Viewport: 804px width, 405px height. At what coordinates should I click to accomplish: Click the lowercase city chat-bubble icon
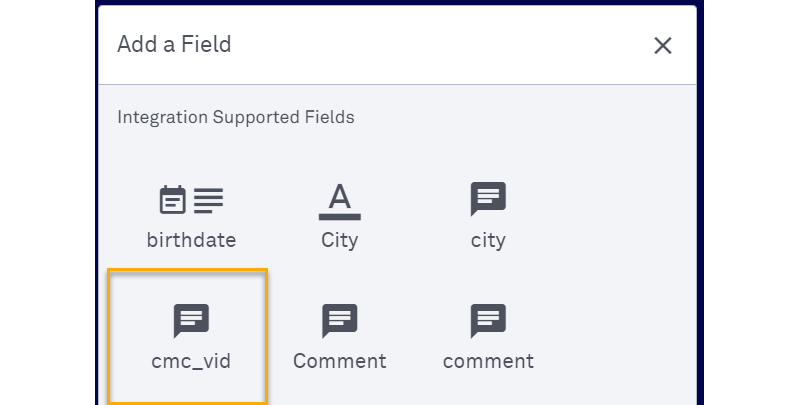(488, 199)
